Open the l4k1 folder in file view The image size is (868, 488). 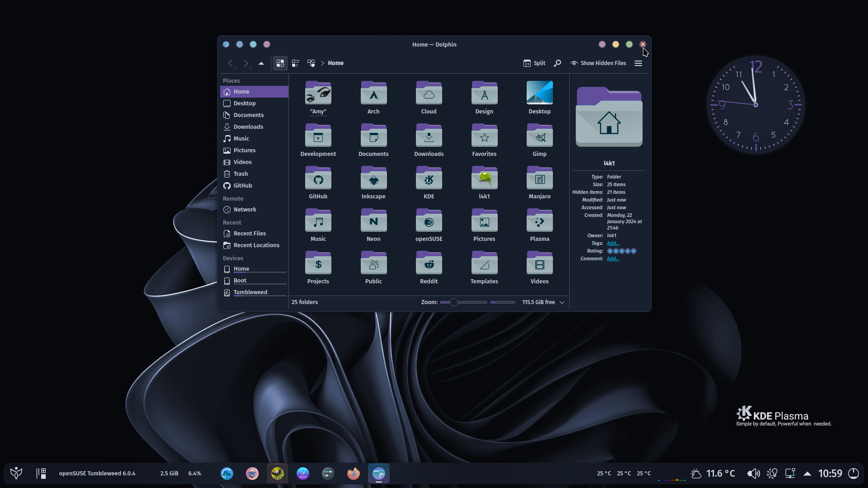484,183
